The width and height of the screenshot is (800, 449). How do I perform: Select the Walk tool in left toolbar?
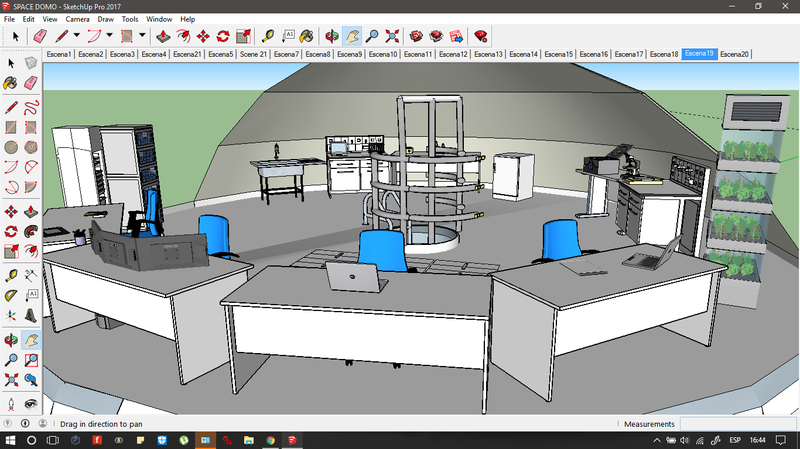coord(11,403)
